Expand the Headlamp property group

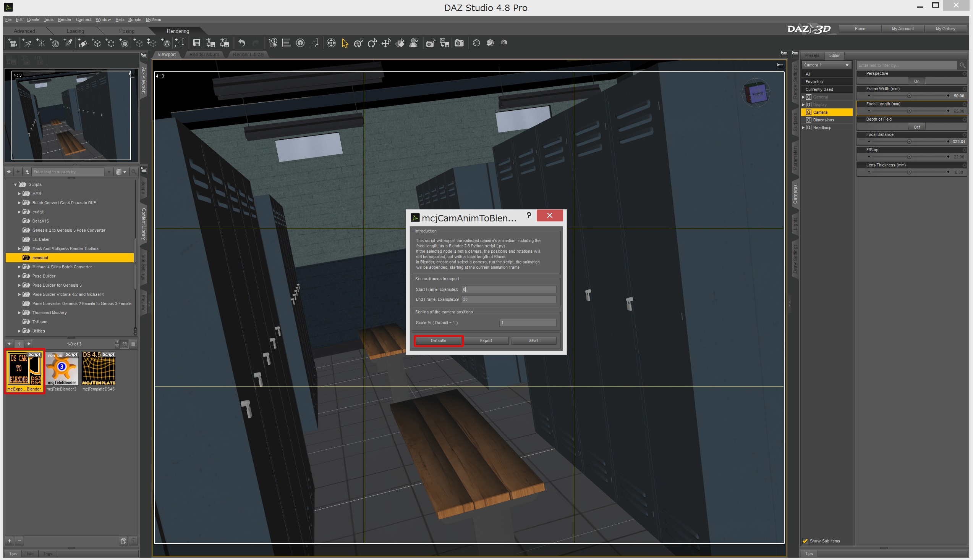point(803,128)
